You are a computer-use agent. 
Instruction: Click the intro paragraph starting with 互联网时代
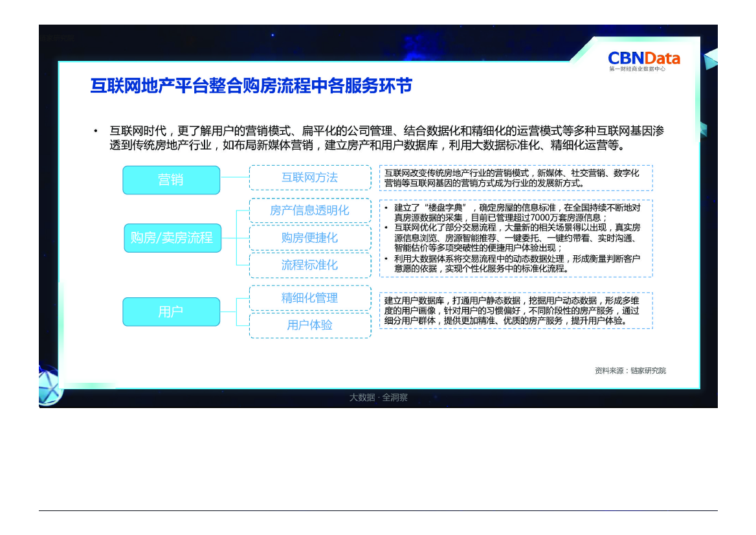click(386, 138)
